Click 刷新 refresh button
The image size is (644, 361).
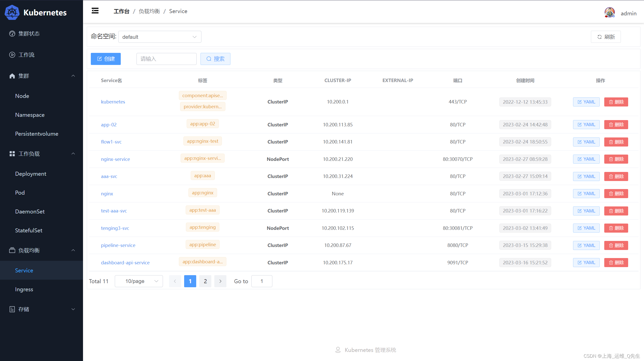coord(606,37)
